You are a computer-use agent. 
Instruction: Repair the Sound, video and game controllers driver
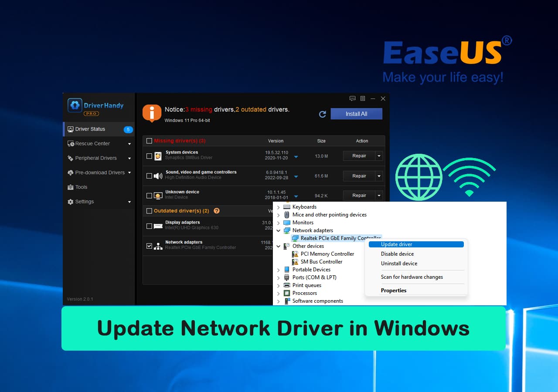tap(359, 176)
